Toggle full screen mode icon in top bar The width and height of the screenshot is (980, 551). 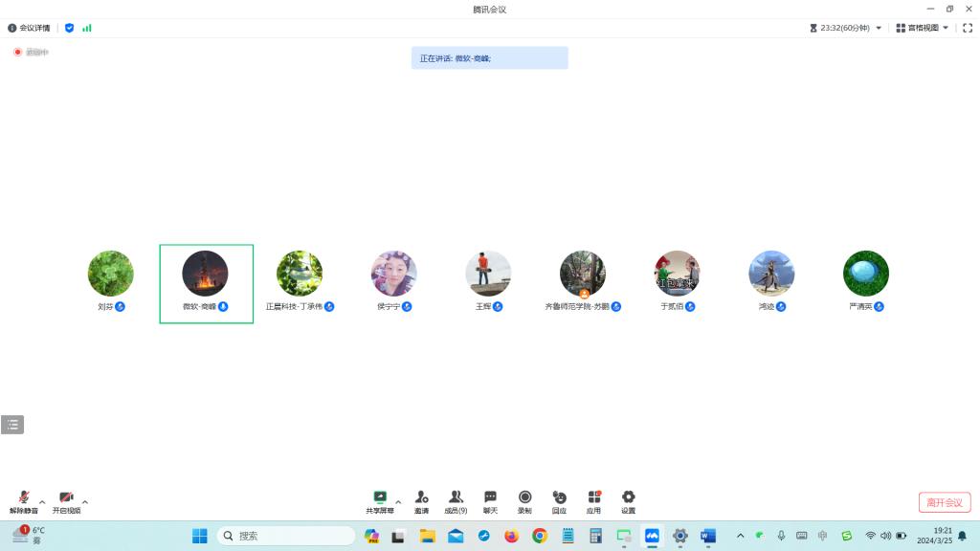coord(968,28)
